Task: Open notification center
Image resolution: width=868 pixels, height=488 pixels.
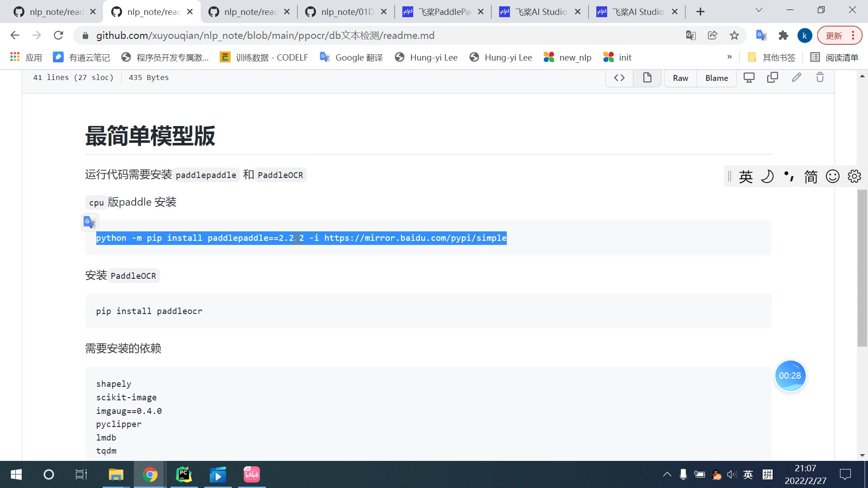Action: [x=845, y=474]
